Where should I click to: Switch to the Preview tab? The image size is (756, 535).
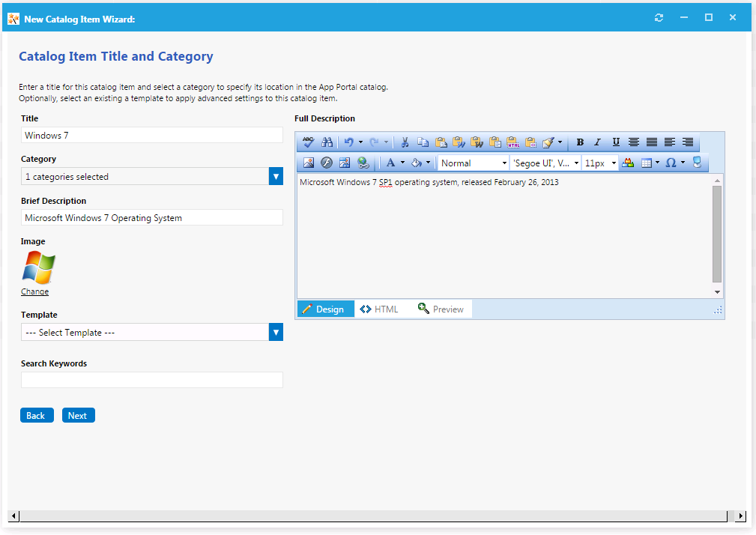click(x=441, y=309)
